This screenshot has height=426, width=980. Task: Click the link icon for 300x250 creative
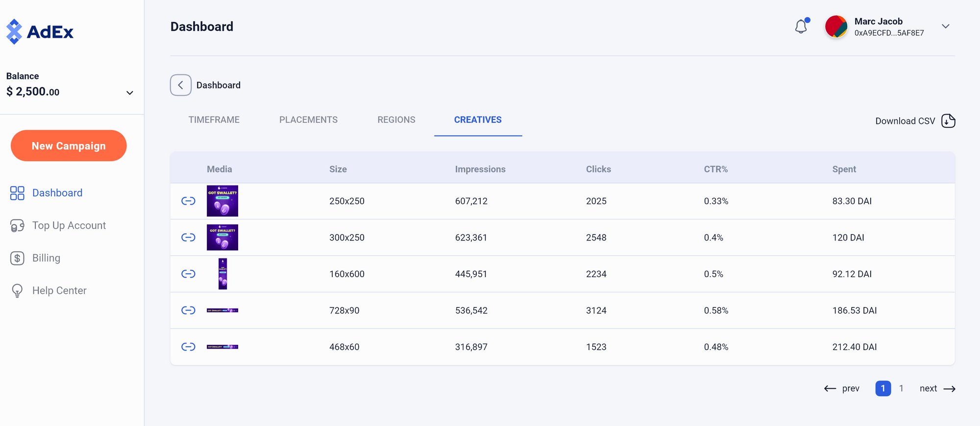coord(188,237)
